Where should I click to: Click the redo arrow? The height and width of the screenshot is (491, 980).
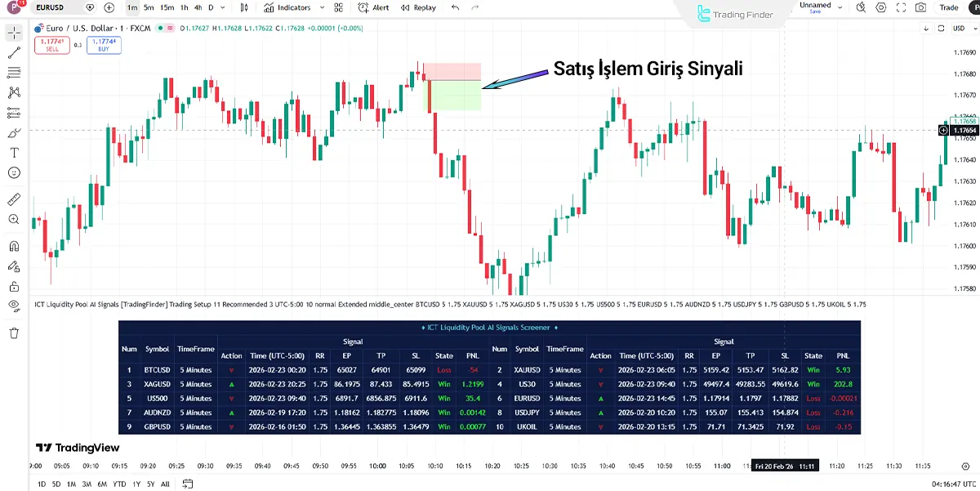coord(477,7)
